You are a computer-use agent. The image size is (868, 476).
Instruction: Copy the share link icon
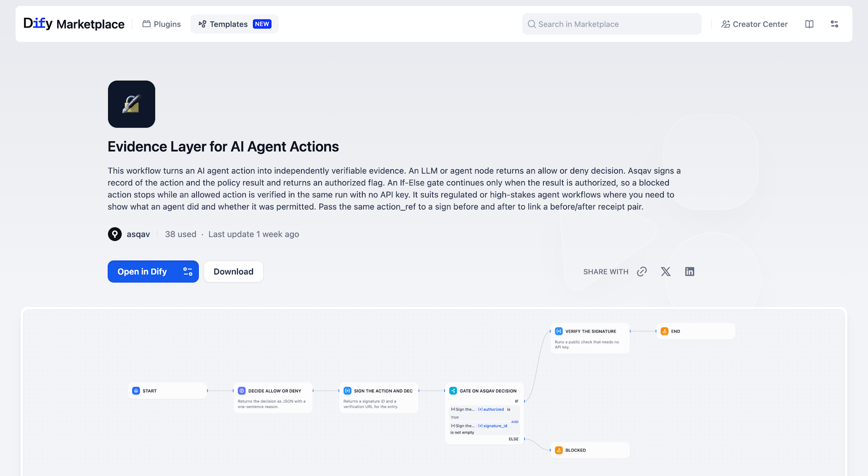point(642,272)
